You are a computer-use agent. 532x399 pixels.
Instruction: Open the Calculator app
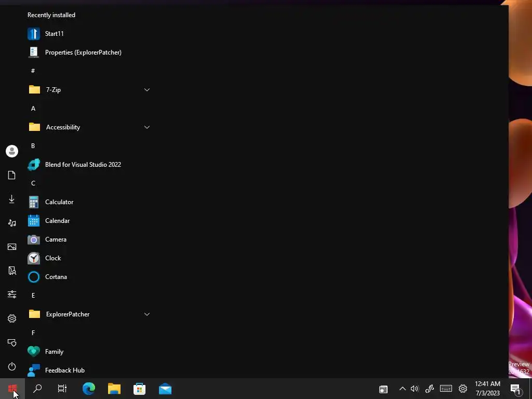(x=89, y=202)
